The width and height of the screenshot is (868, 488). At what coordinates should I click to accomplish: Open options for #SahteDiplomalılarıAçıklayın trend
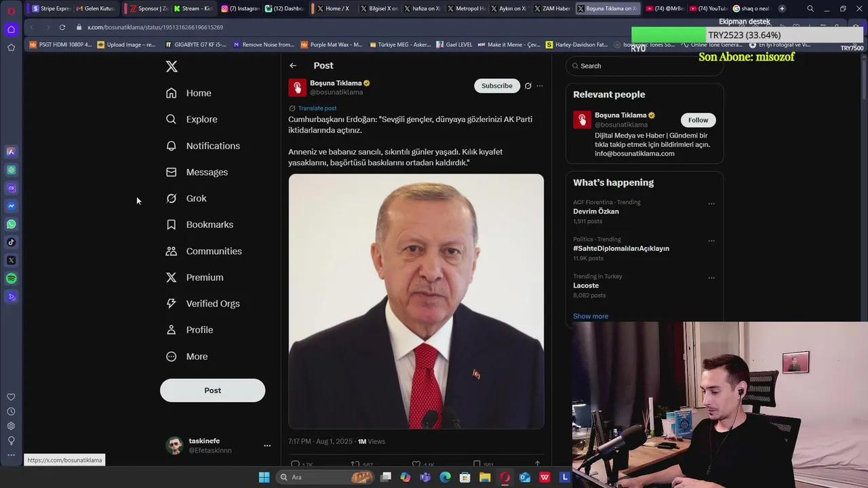click(x=711, y=241)
